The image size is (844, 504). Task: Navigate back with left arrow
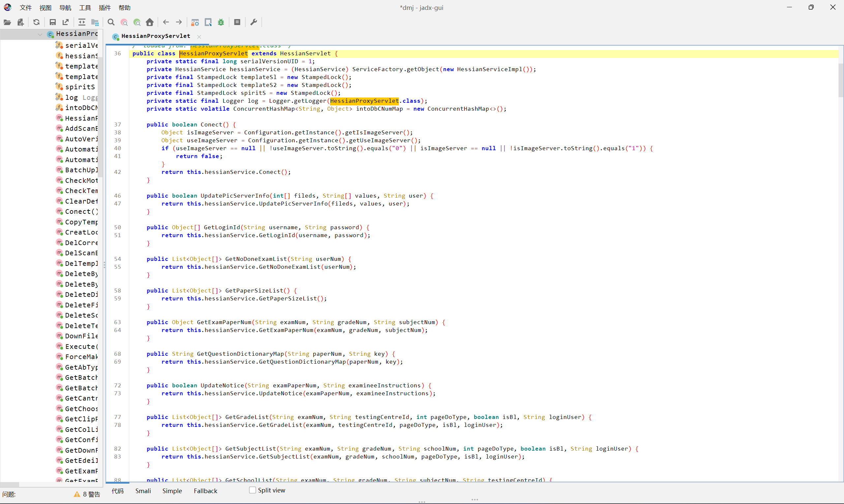166,22
